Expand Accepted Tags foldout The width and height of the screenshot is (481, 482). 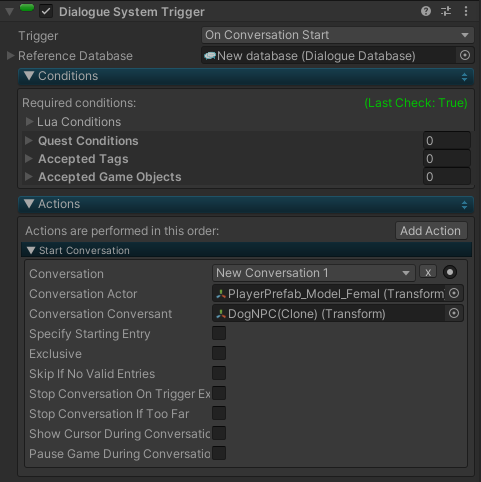point(29,158)
